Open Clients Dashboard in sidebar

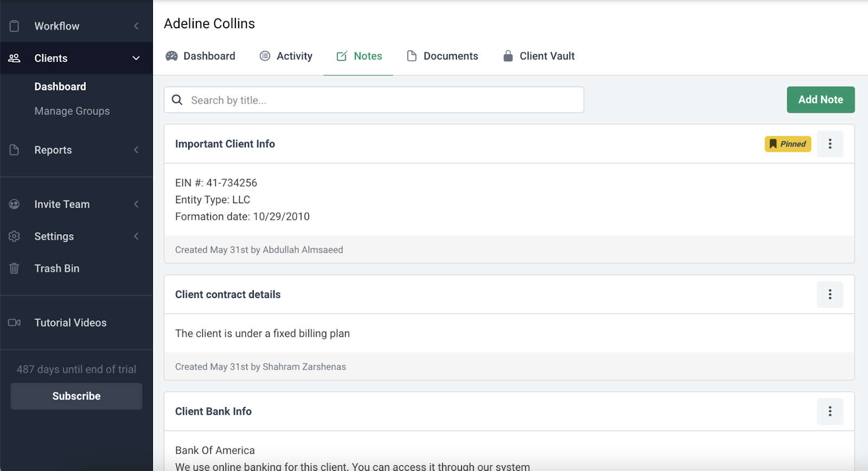coord(60,87)
